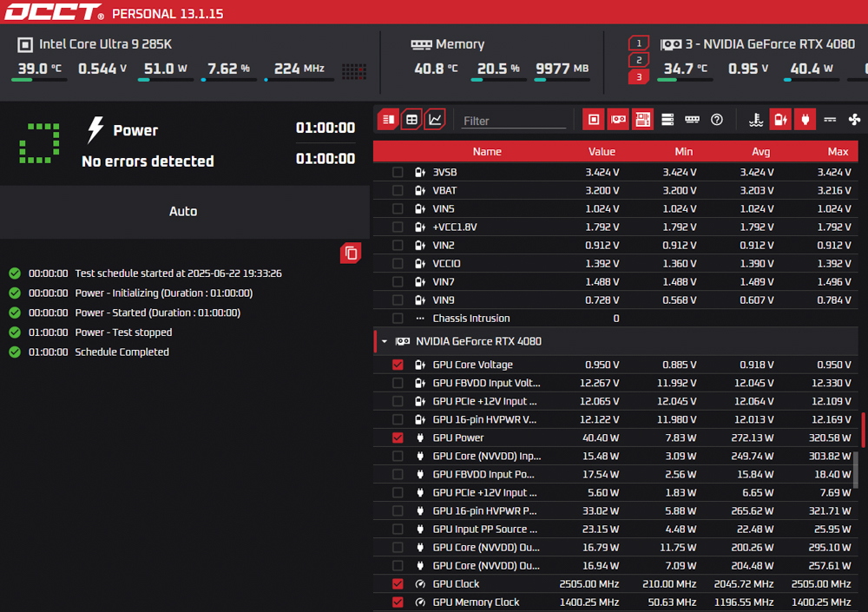Screen dimensions: 868x612
Task: Click the GPU Clock average value 2045.72 MHz
Action: click(744, 584)
